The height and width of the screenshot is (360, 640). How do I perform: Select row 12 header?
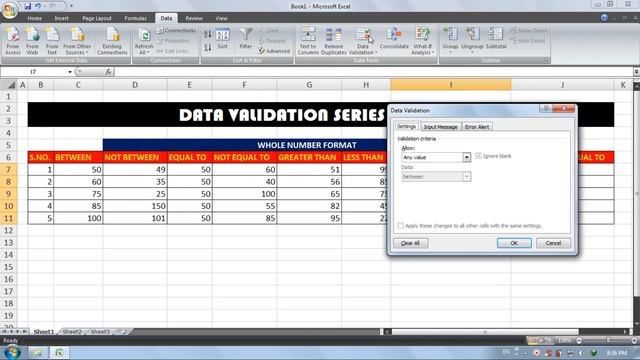pyautogui.click(x=8, y=230)
